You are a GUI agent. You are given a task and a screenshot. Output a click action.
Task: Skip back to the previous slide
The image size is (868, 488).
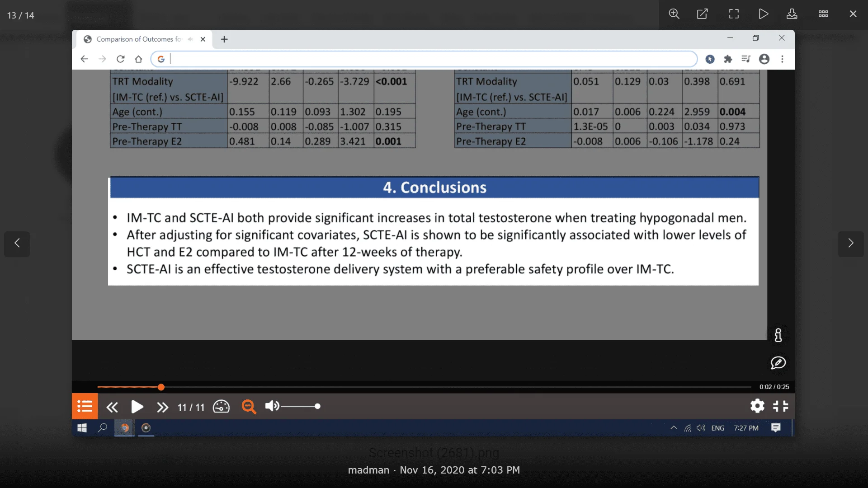pos(112,407)
